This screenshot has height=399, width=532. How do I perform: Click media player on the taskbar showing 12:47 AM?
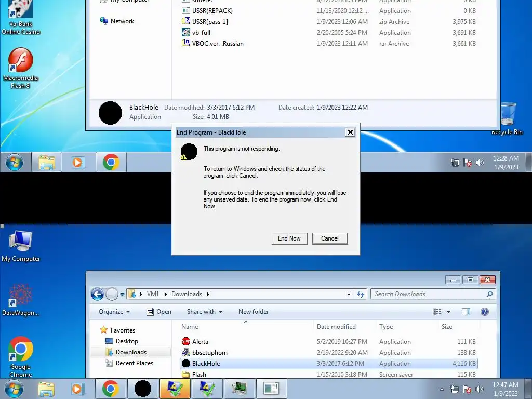pyautogui.click(x=77, y=389)
